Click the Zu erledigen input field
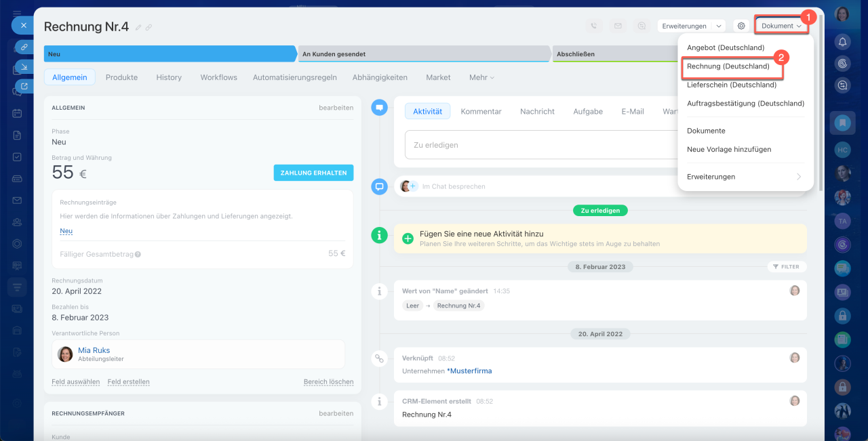868x441 pixels. (536, 145)
